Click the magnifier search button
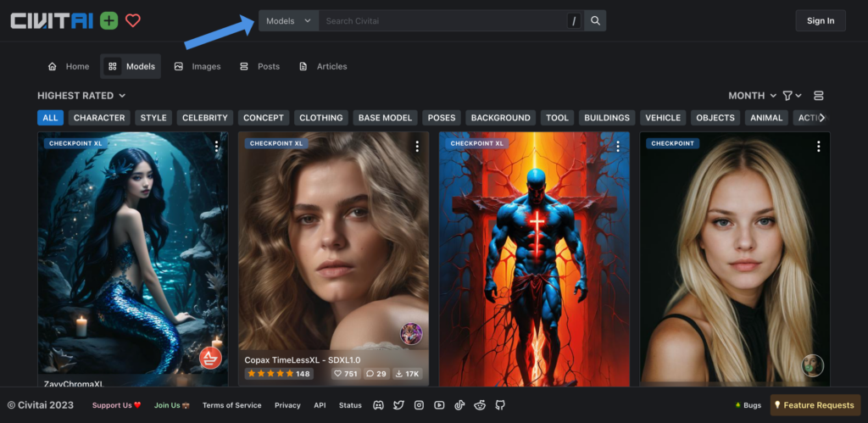Screen dimensions: 868x423 [x=595, y=21]
